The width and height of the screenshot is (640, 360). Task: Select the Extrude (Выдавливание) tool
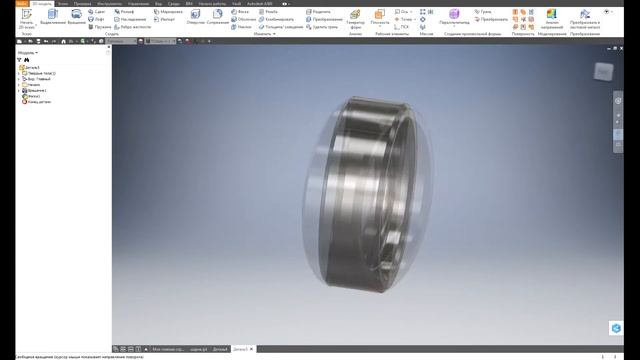pyautogui.click(x=53, y=17)
